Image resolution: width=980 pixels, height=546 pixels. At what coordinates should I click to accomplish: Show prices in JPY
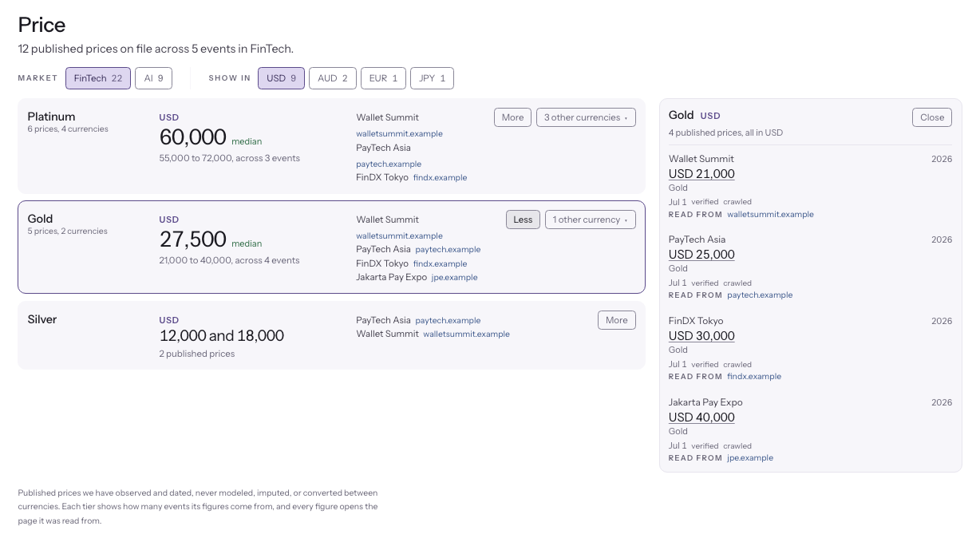click(432, 78)
